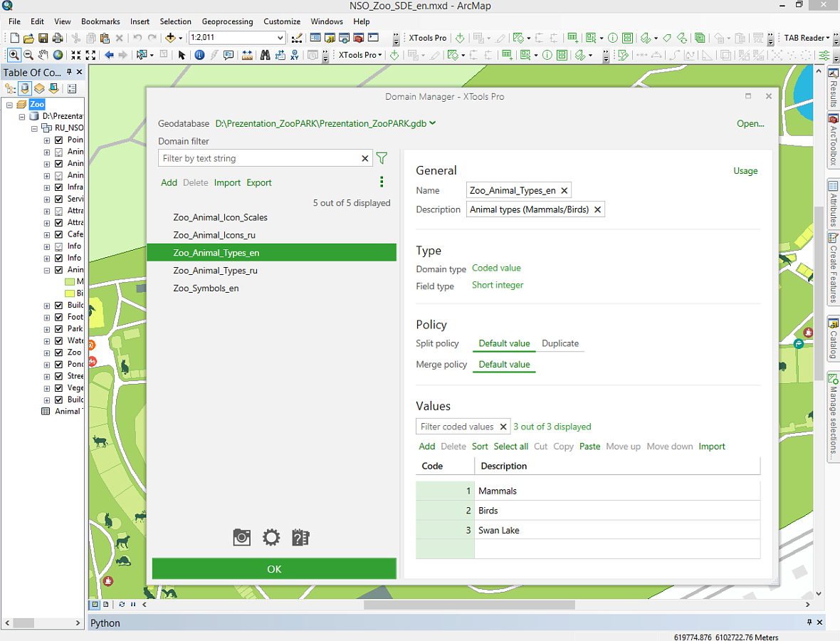Toggle the Infra layer checkbox

point(59,187)
